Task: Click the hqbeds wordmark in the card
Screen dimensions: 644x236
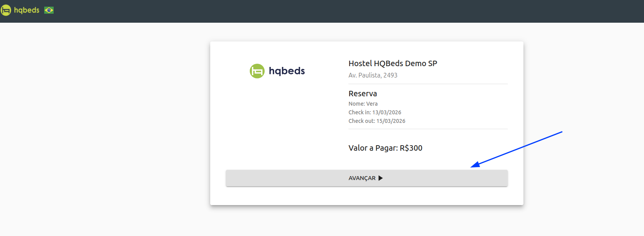Action: 287,71
